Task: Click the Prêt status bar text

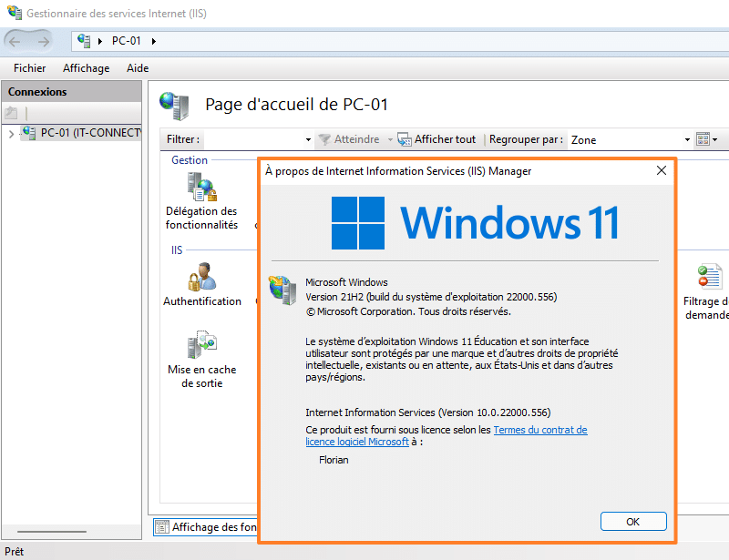Action: point(15,552)
